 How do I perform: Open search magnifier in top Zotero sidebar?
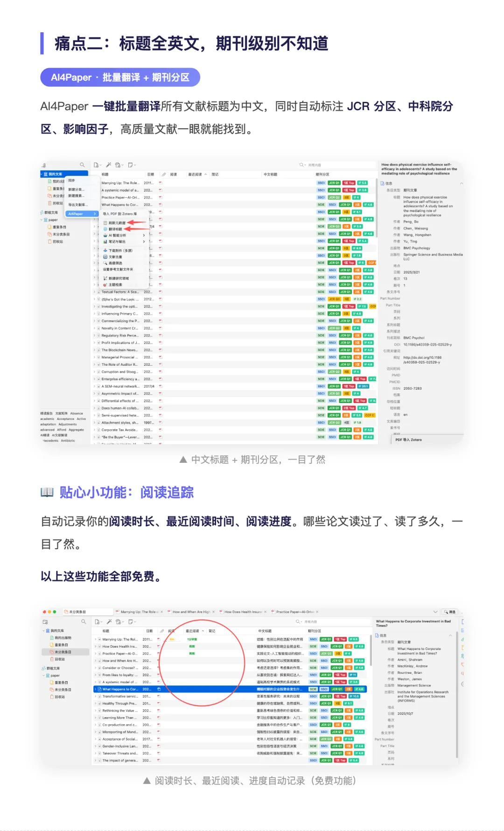point(82,165)
